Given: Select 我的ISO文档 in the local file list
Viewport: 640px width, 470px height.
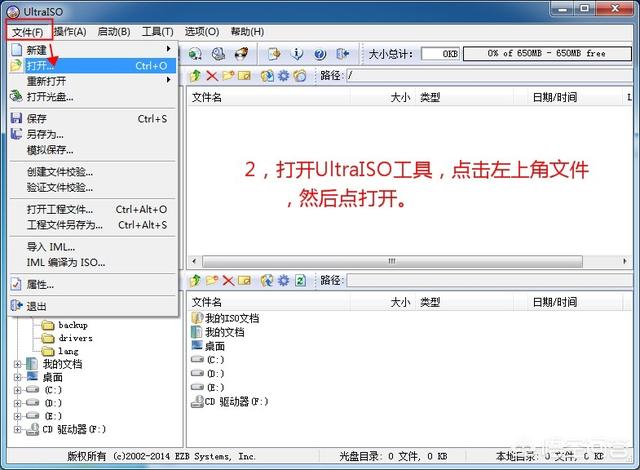Looking at the screenshot, I should click(x=231, y=318).
